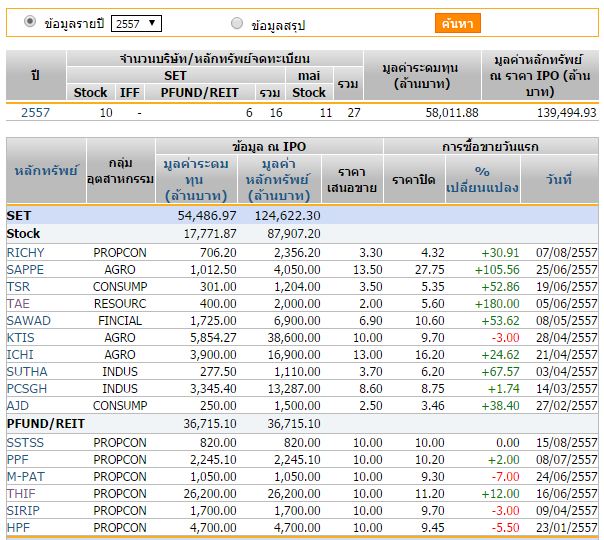
Task: Open the PPF security link
Action: tap(18, 460)
